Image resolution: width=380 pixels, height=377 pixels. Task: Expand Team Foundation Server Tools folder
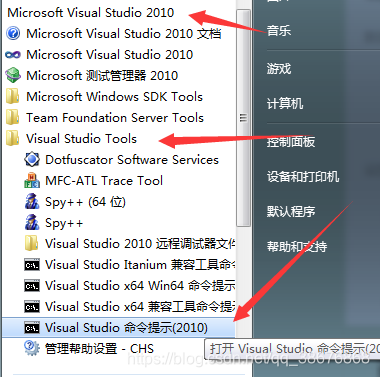pos(115,118)
